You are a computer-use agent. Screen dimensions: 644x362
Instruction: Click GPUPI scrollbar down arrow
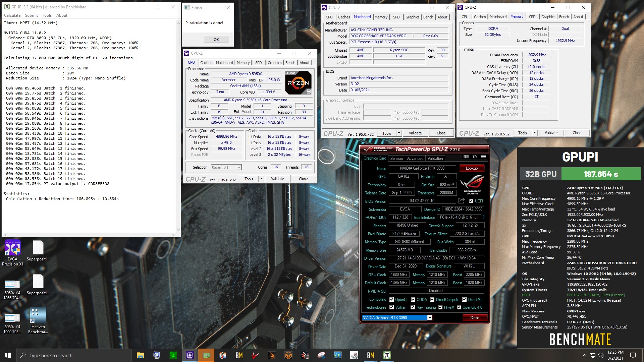178,230
